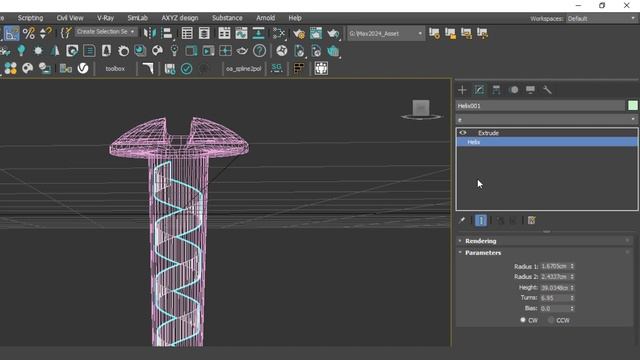Click the Align tool icon
This screenshot has width=640, height=360.
[x=167, y=33]
